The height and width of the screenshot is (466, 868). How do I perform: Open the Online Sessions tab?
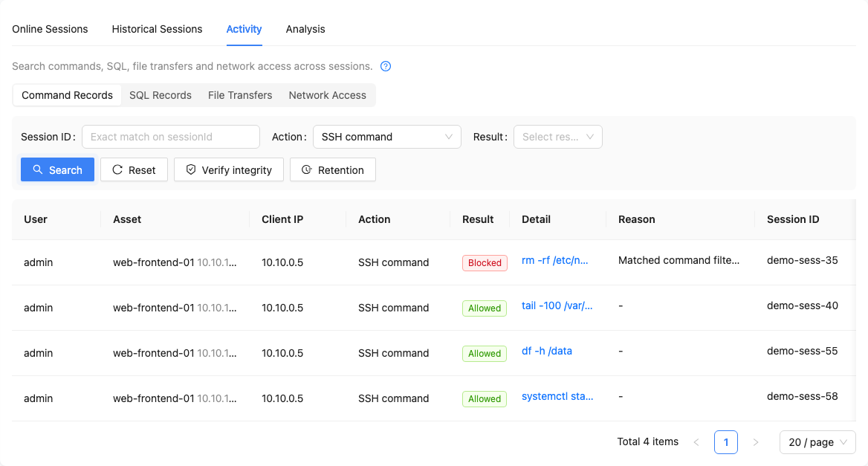click(50, 29)
